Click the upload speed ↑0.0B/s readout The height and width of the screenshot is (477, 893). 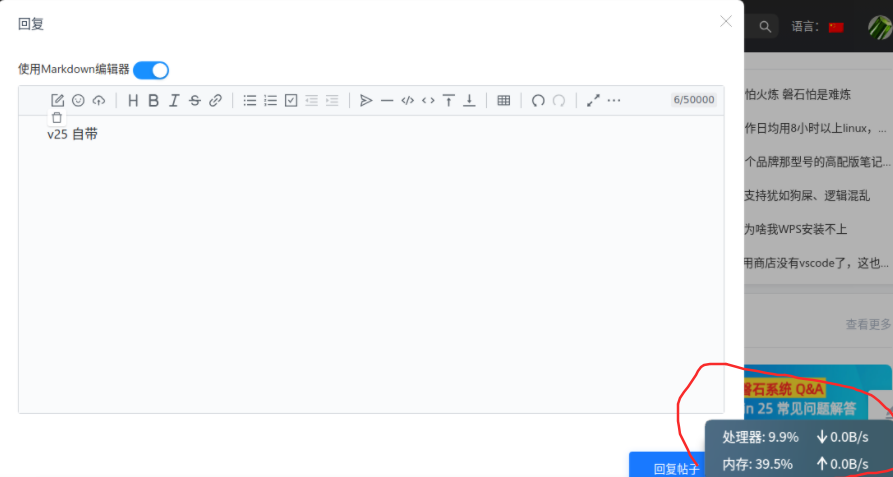(842, 464)
